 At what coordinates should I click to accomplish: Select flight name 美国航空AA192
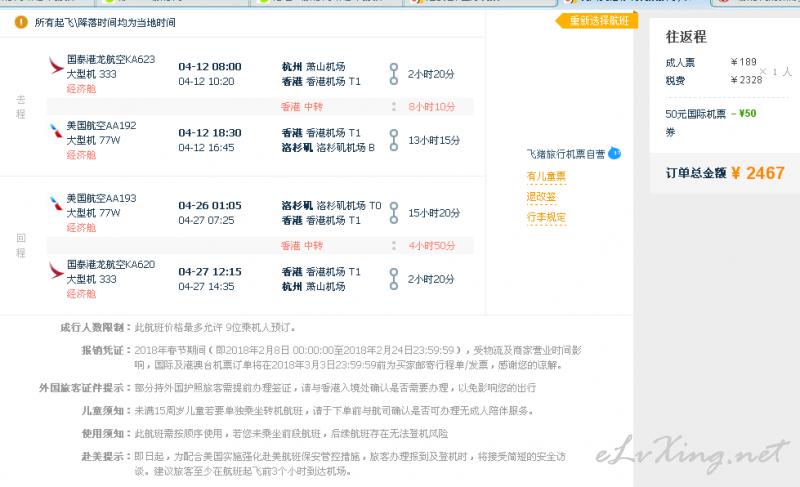pos(102,125)
